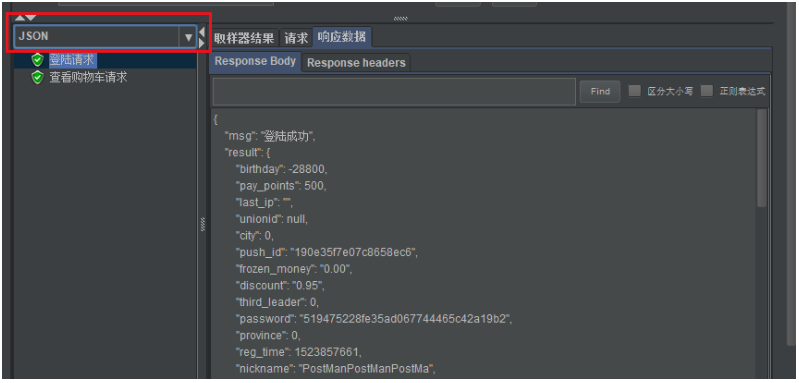Select the 查看购物车请求 sample result
The image size is (799, 383).
[88, 77]
